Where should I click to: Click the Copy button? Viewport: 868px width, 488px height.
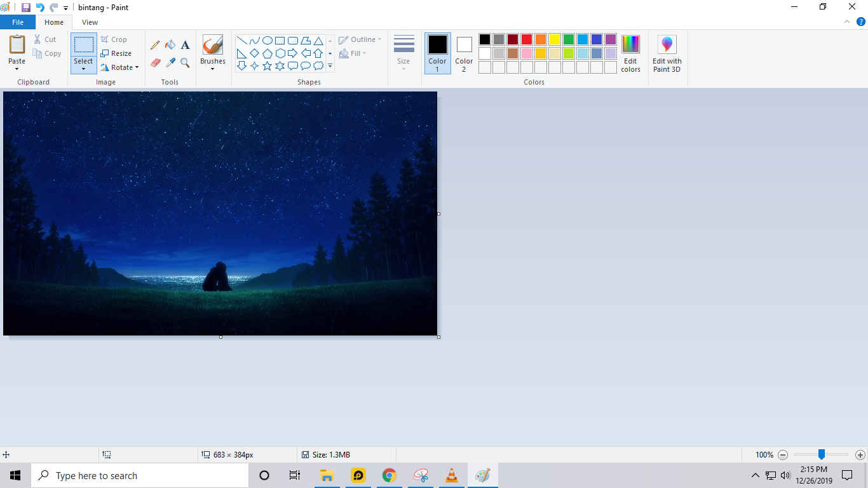coord(48,53)
